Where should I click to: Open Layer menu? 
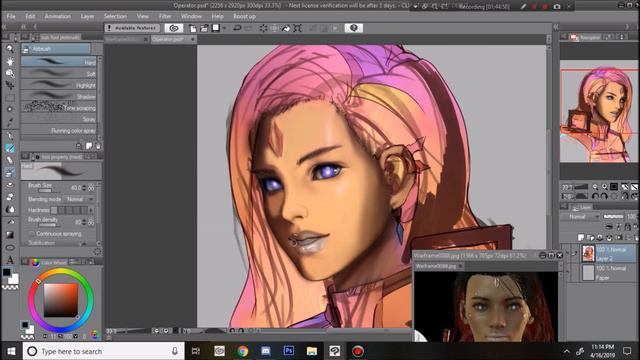tap(87, 16)
